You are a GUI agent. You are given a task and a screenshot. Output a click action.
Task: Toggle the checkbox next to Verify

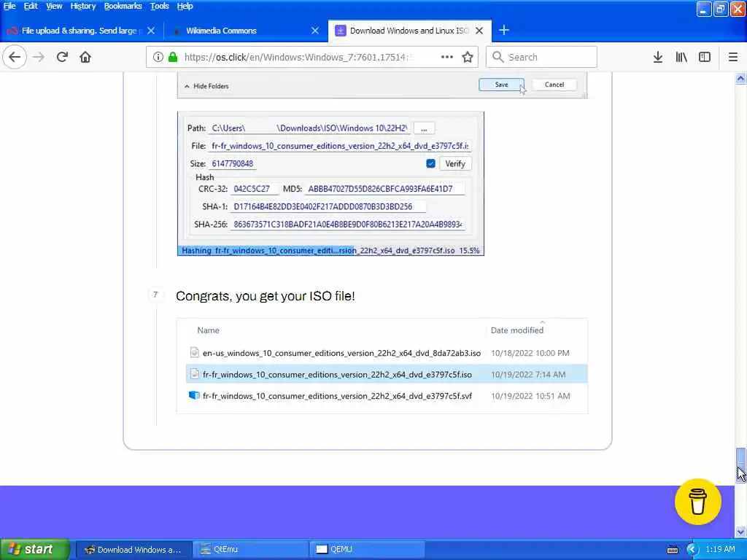(x=430, y=164)
